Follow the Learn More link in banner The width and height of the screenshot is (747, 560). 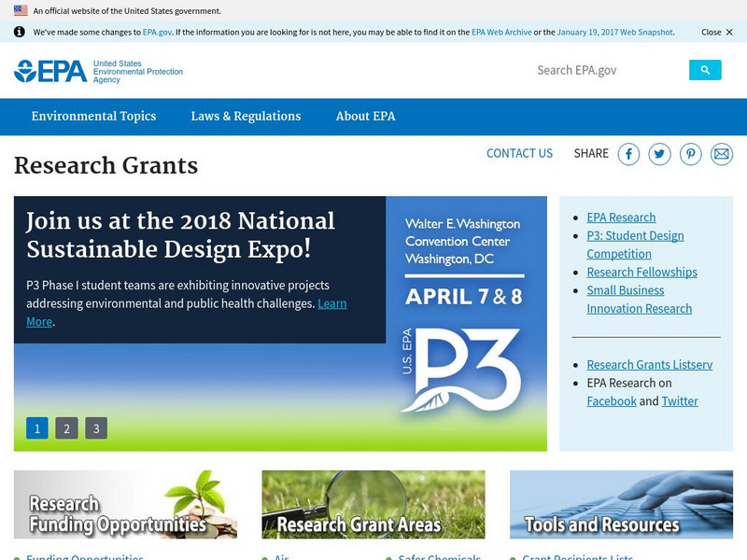click(x=332, y=303)
